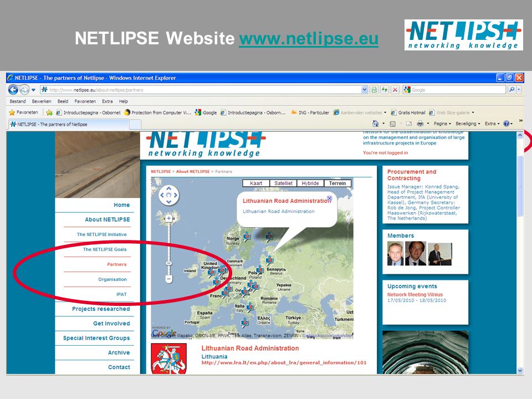This screenshot has width=532, height=399.
Task: Open Special Interest Groups section
Action: (96, 338)
